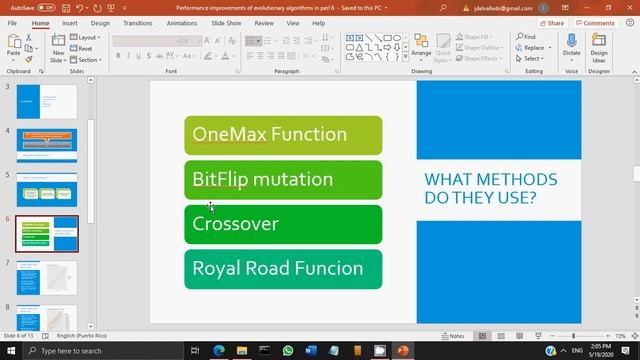The height and width of the screenshot is (360, 640).
Task: Start Slide Show from status bar
Action: point(538,336)
